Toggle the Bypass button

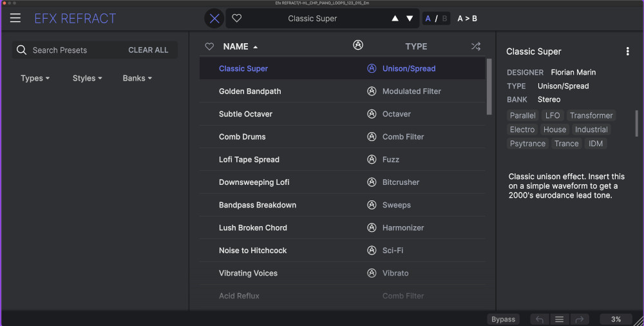click(x=503, y=319)
